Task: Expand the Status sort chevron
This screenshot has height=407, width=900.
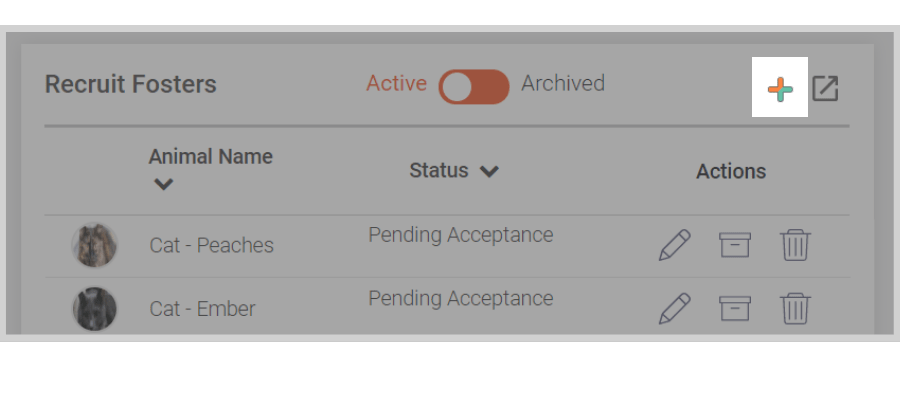Action: tap(489, 171)
